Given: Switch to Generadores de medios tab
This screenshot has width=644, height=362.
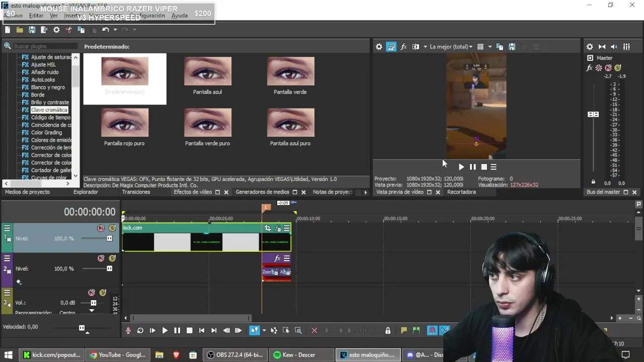Looking at the screenshot, I should (262, 192).
